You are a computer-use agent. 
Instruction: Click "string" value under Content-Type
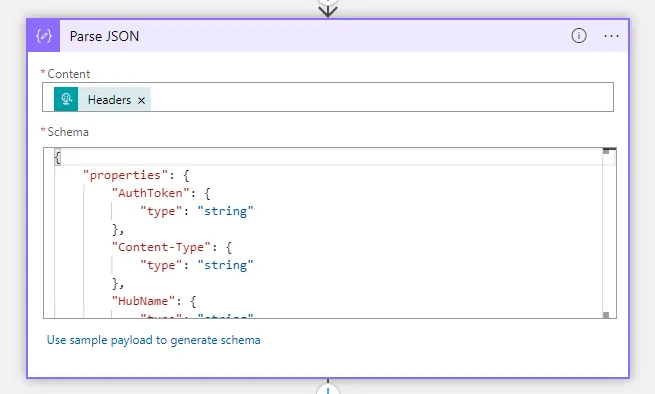click(226, 265)
